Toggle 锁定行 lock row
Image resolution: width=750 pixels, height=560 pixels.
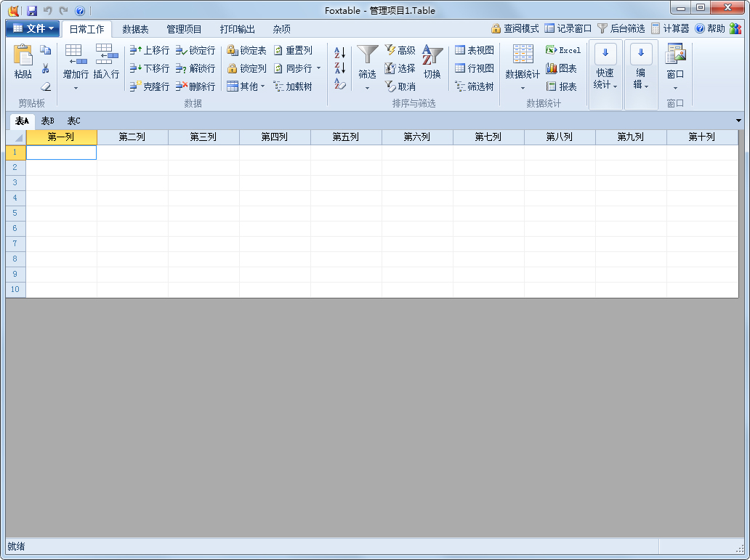195,50
